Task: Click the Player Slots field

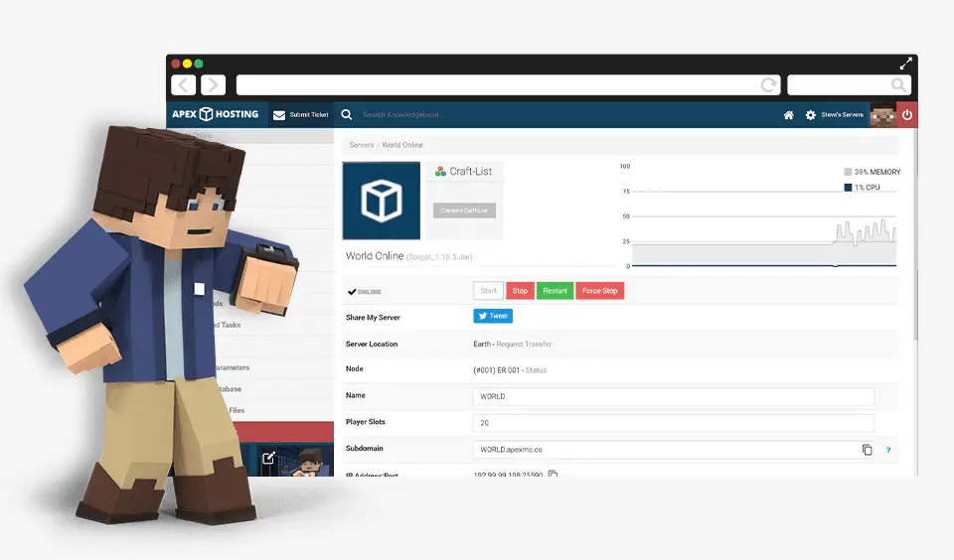Action: click(x=674, y=423)
